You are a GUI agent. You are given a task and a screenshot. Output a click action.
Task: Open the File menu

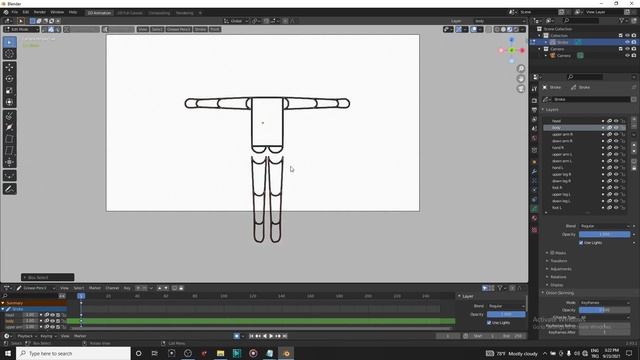tap(15, 12)
